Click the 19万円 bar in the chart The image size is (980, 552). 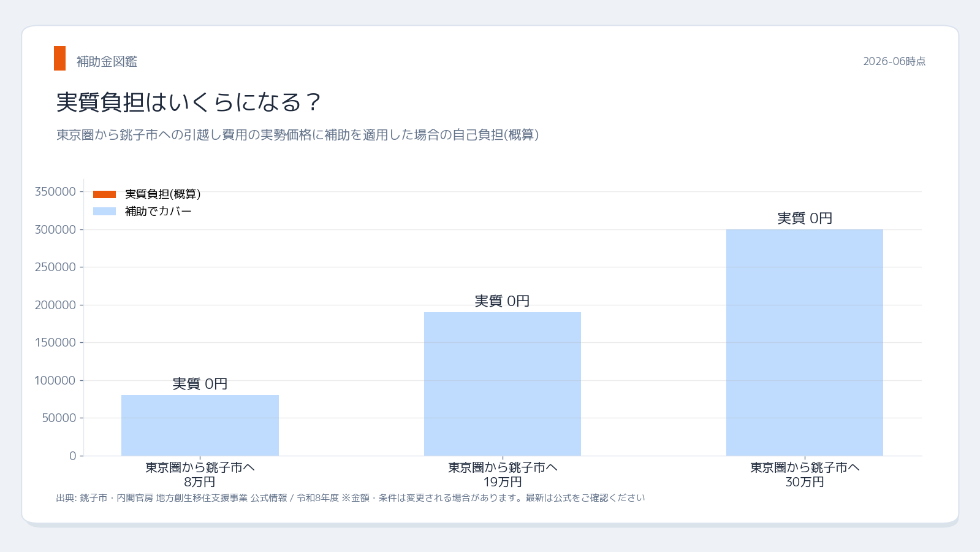pyautogui.click(x=503, y=384)
